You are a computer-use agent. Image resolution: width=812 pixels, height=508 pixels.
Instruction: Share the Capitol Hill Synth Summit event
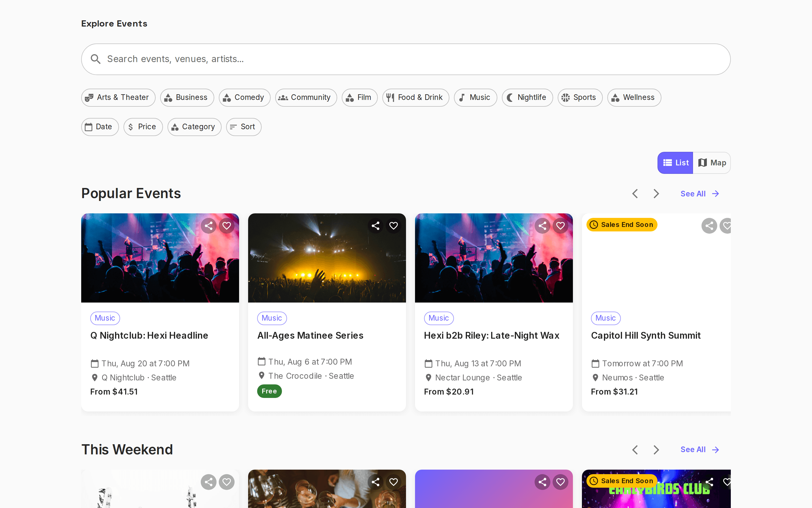(x=709, y=226)
